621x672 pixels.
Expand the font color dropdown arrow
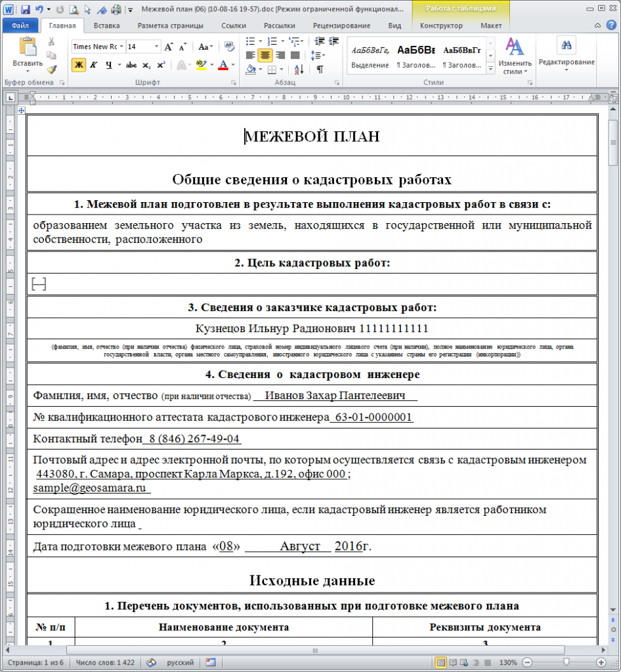[233, 65]
